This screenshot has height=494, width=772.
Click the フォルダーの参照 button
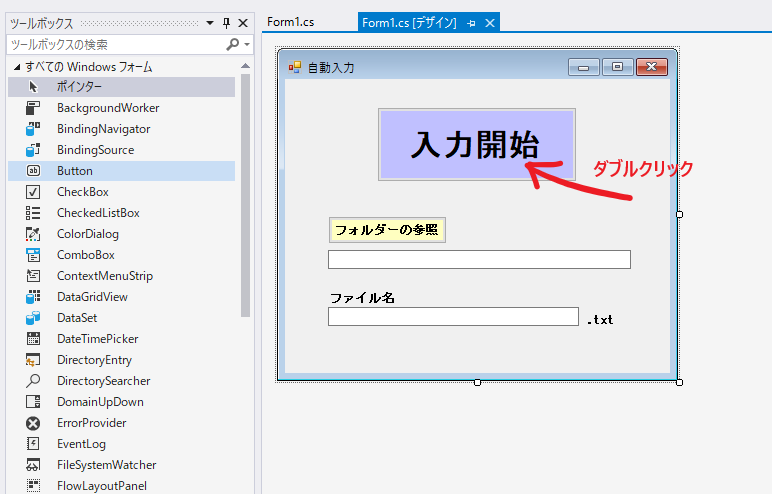[x=387, y=230]
